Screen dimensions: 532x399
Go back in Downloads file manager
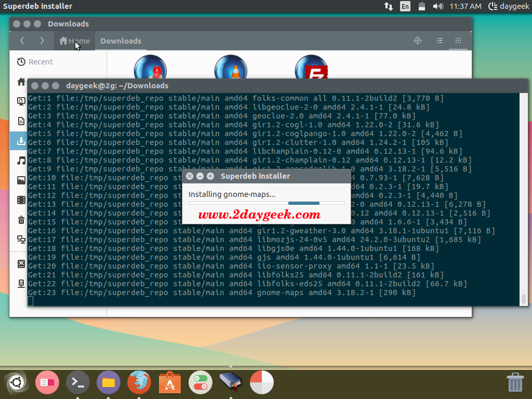tap(22, 41)
